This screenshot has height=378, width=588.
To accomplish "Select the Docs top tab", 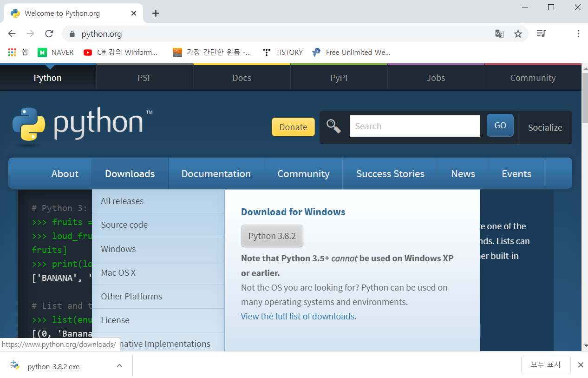I will point(242,78).
